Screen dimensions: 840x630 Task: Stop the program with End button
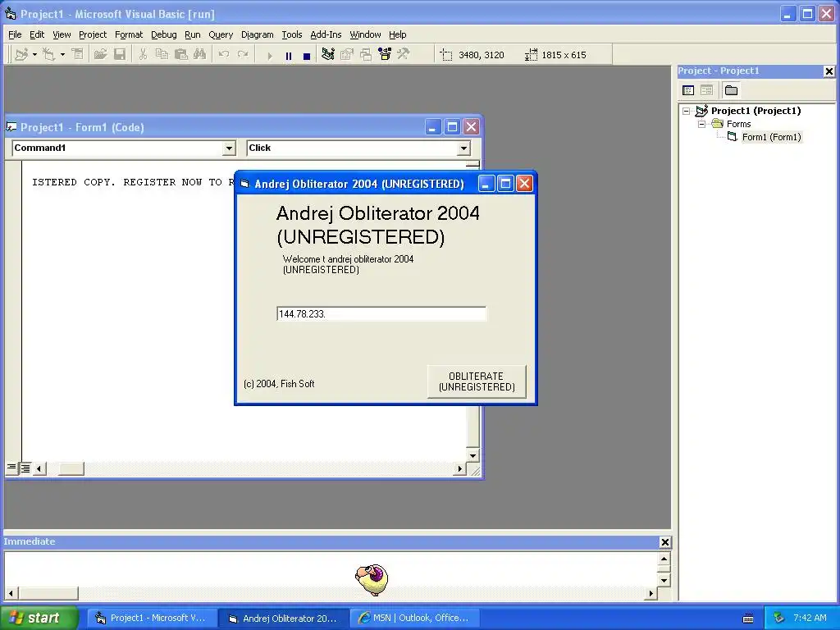(x=307, y=56)
